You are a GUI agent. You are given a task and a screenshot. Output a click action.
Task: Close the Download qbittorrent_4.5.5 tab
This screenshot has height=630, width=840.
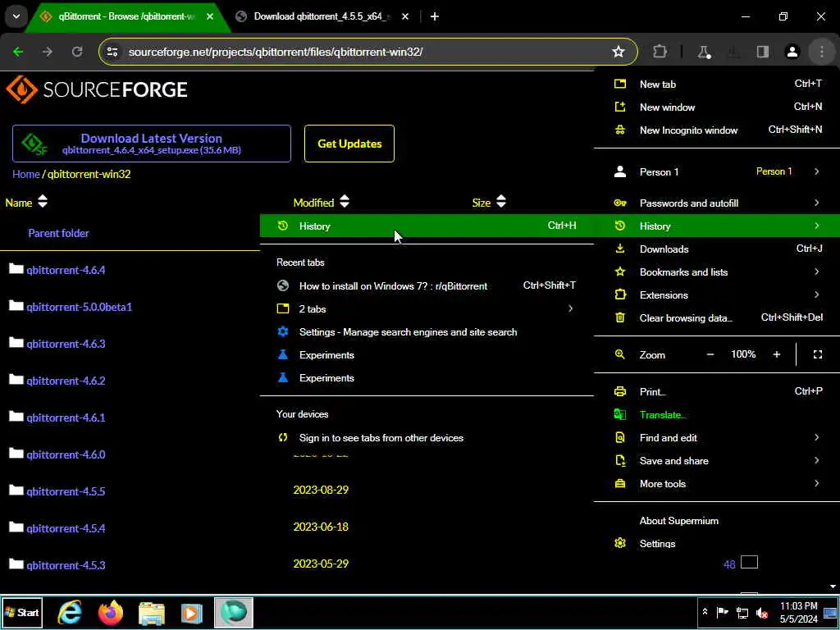pos(405,16)
